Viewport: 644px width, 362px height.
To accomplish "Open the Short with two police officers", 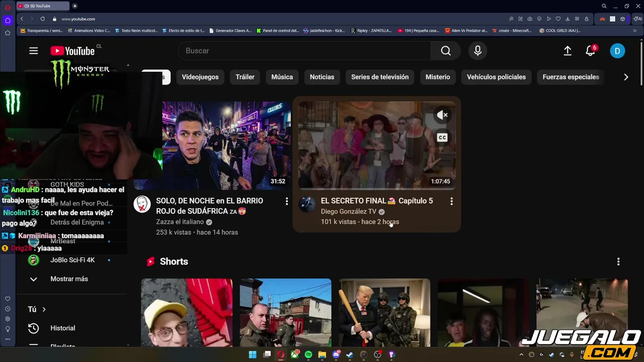I will 285,313.
